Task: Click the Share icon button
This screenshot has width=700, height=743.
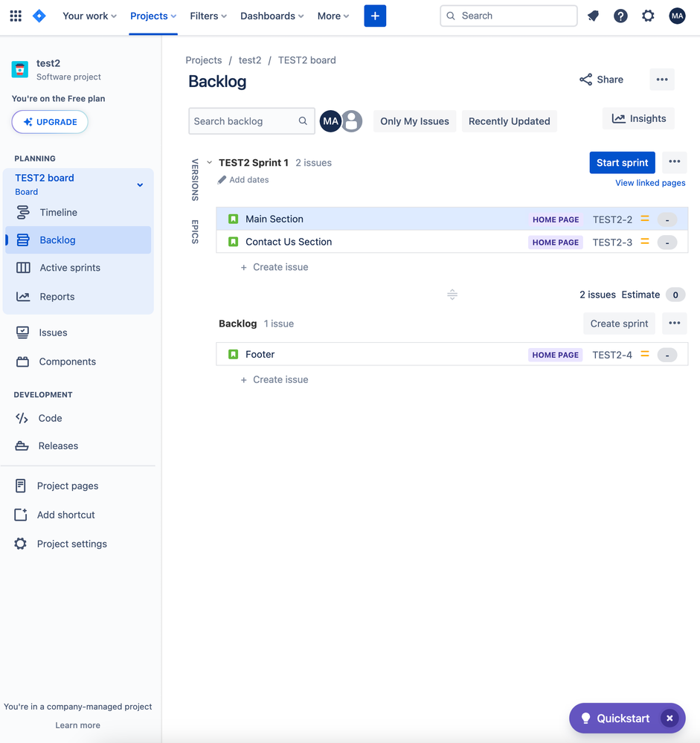Action: [601, 80]
